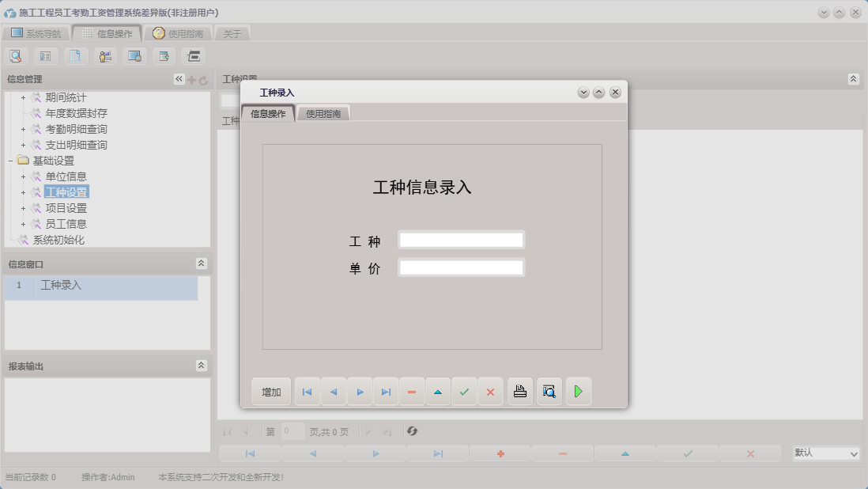The image size is (868, 489).
Task: Collapse the 工种设置 main panel
Action: point(853,79)
